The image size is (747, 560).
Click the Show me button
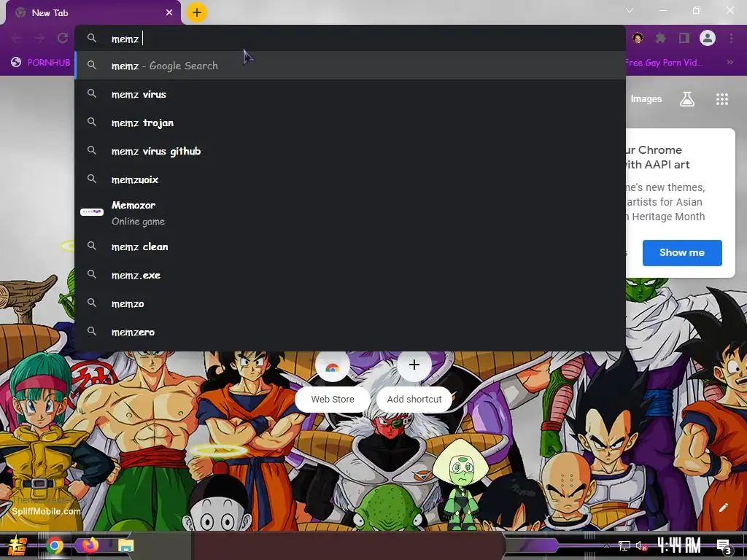tap(682, 253)
